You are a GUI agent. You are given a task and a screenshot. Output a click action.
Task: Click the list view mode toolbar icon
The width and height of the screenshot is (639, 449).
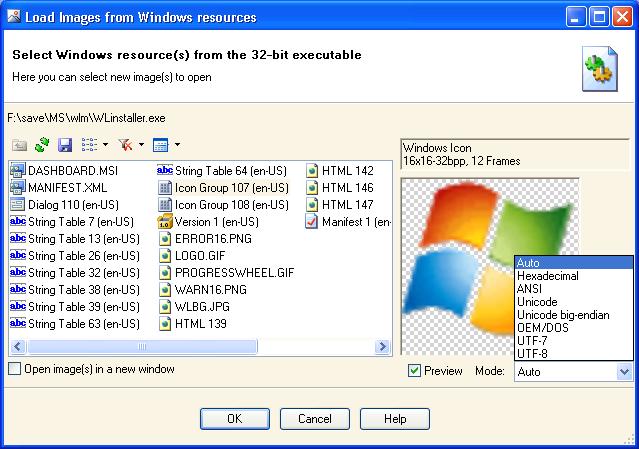tap(89, 145)
